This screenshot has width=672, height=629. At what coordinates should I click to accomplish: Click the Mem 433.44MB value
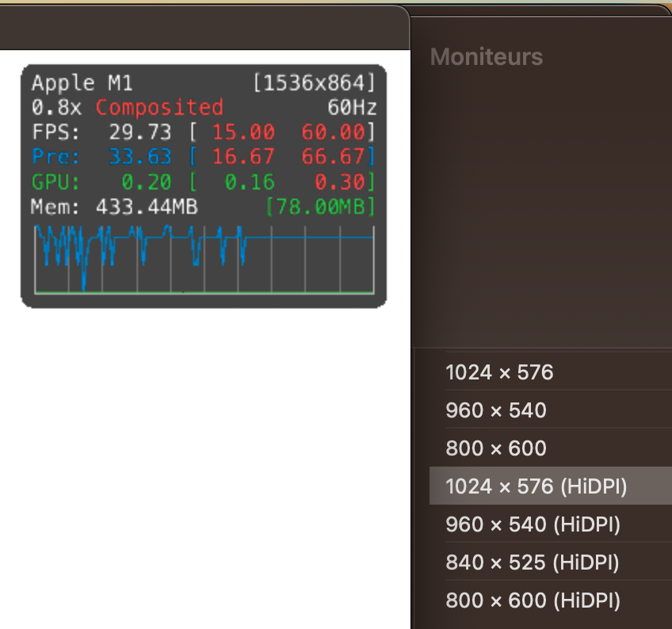click(147, 207)
